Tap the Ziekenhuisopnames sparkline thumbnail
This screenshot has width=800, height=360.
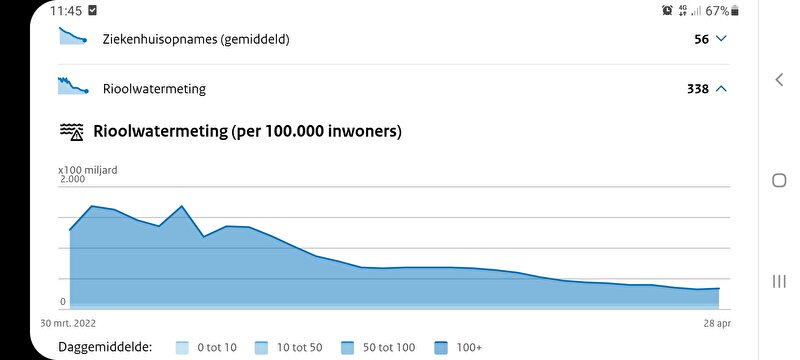pos(72,36)
